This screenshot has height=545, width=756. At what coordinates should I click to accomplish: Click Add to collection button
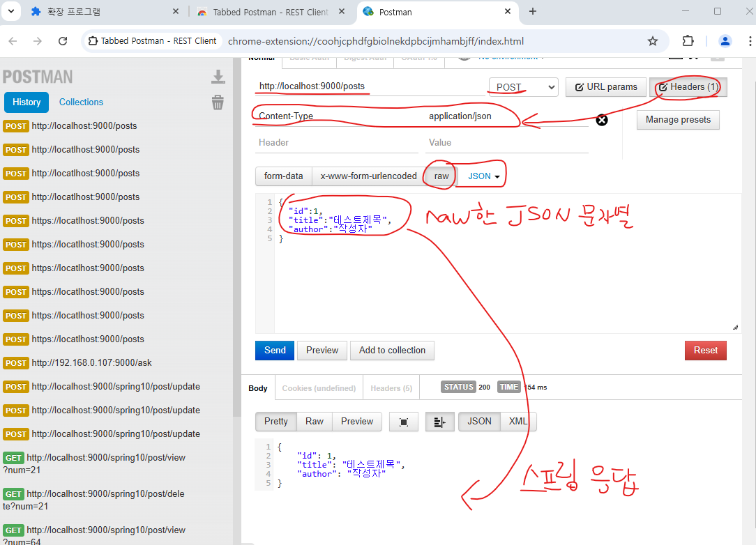click(392, 351)
